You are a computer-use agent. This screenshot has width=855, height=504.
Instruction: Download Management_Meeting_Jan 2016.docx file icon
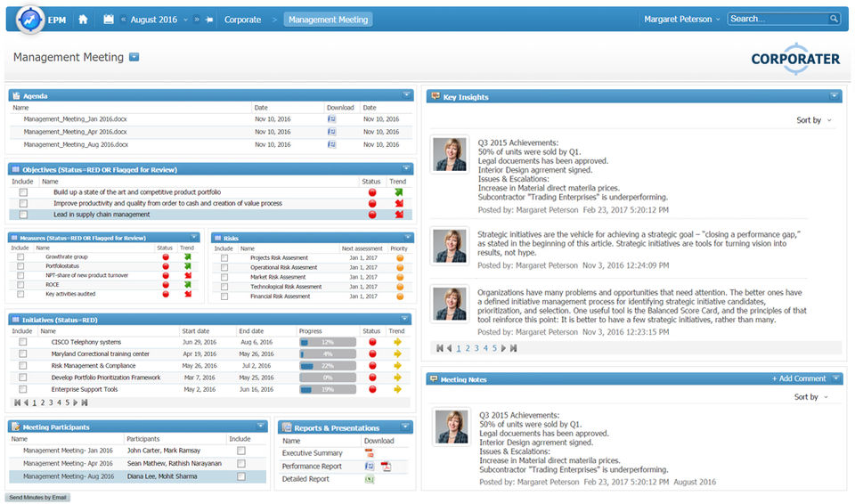pos(331,119)
